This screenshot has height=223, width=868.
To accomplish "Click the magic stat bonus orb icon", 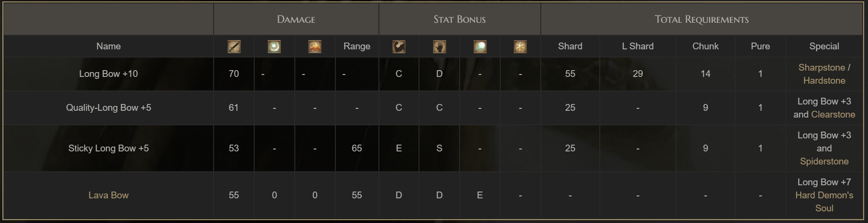I will click(x=480, y=46).
